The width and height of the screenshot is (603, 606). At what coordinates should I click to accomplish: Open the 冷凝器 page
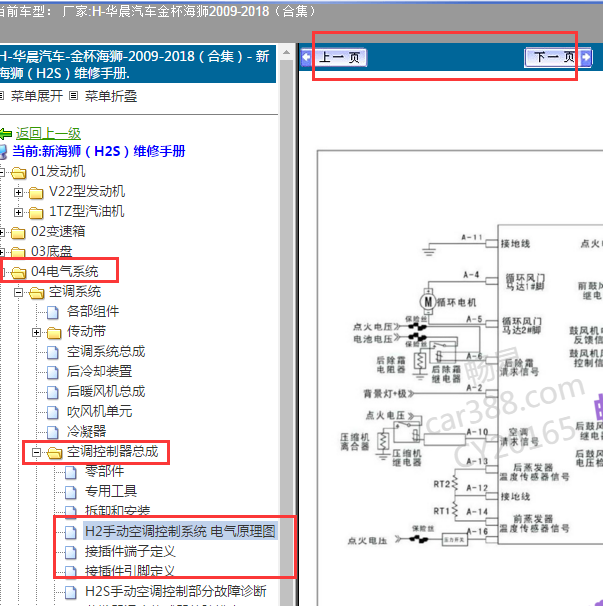86,431
